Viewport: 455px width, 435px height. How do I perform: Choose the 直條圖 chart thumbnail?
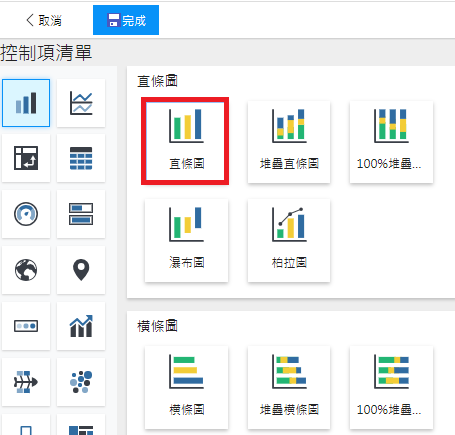185,141
